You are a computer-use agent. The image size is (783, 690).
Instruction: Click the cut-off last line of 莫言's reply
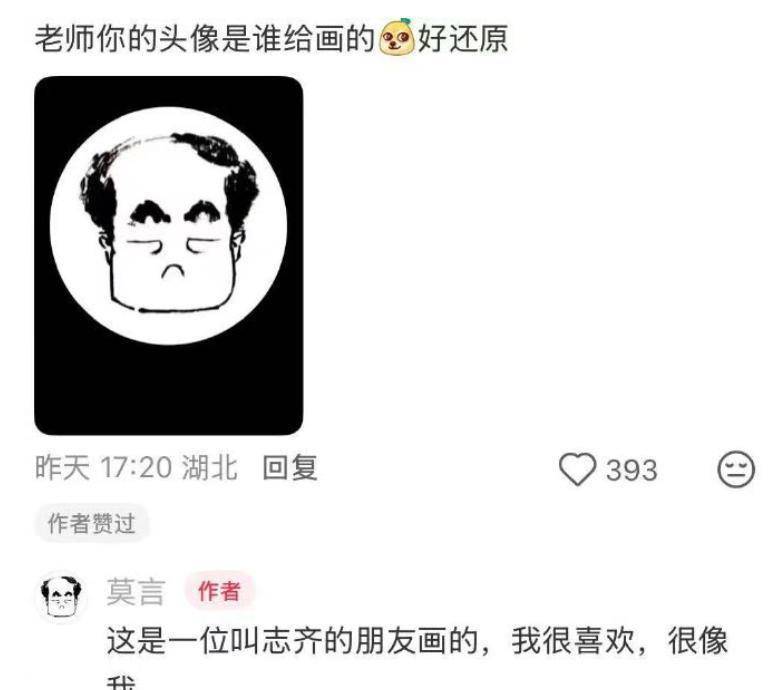(121, 683)
